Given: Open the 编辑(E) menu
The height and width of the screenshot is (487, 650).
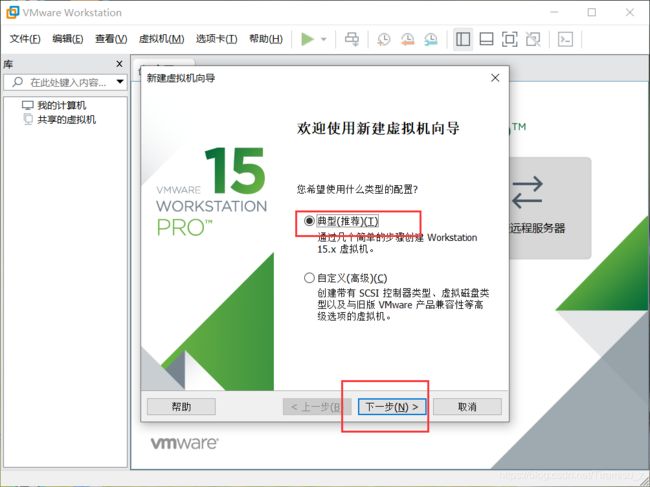Looking at the screenshot, I should 68,39.
